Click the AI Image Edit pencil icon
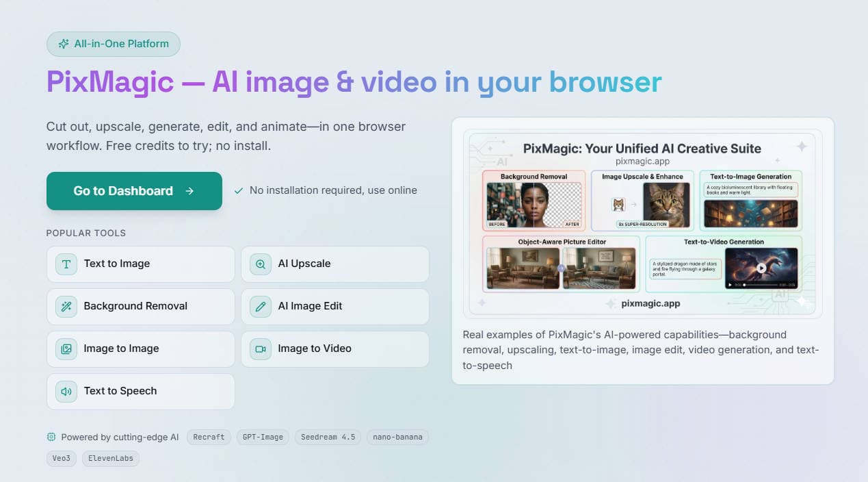This screenshot has width=868, height=482. (x=261, y=307)
